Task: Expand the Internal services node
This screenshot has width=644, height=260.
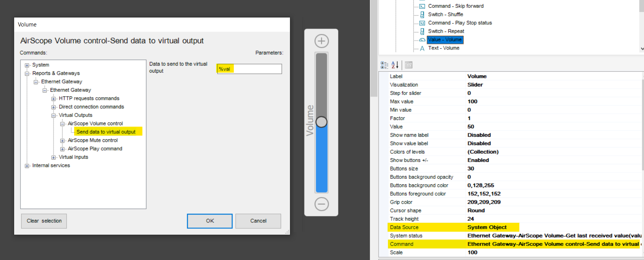Action: (27, 166)
